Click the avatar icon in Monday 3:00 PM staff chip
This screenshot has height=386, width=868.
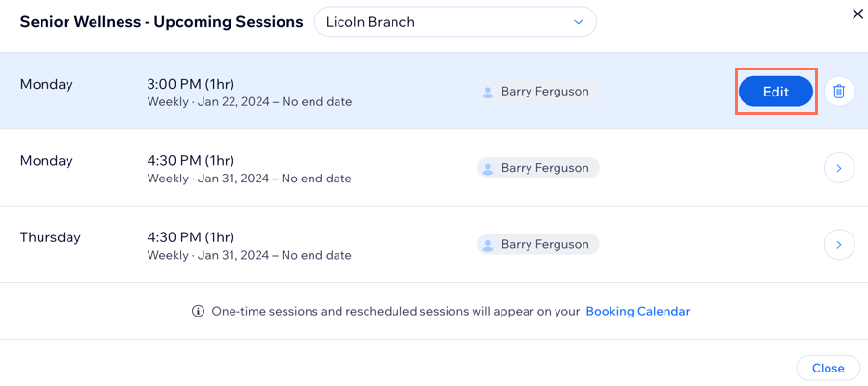pos(488,92)
